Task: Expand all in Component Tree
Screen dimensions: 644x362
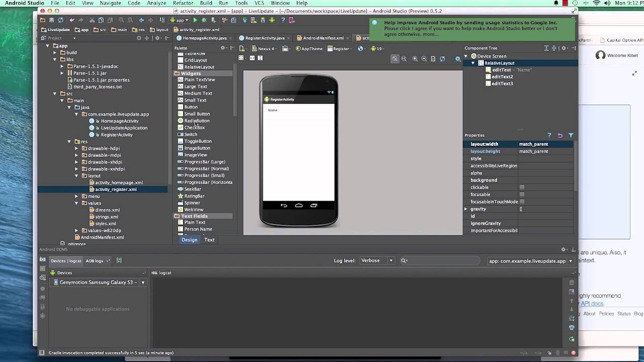Action: 546,48
